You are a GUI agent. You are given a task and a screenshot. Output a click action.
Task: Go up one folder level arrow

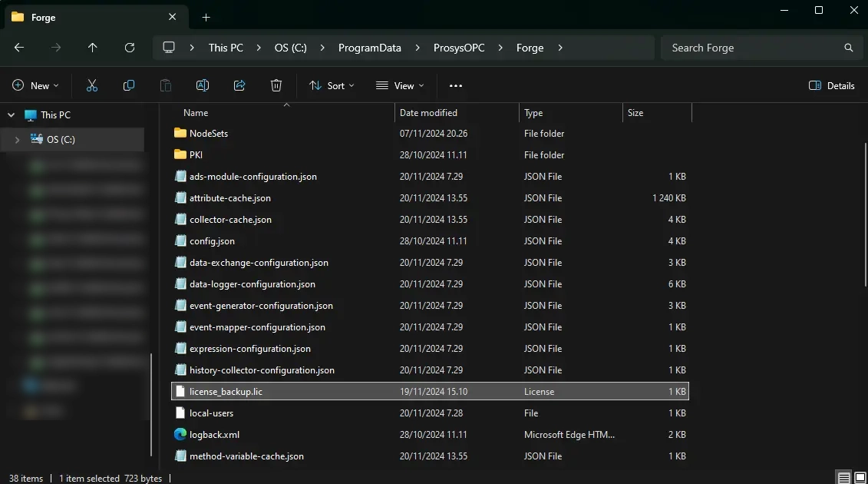[x=92, y=48]
